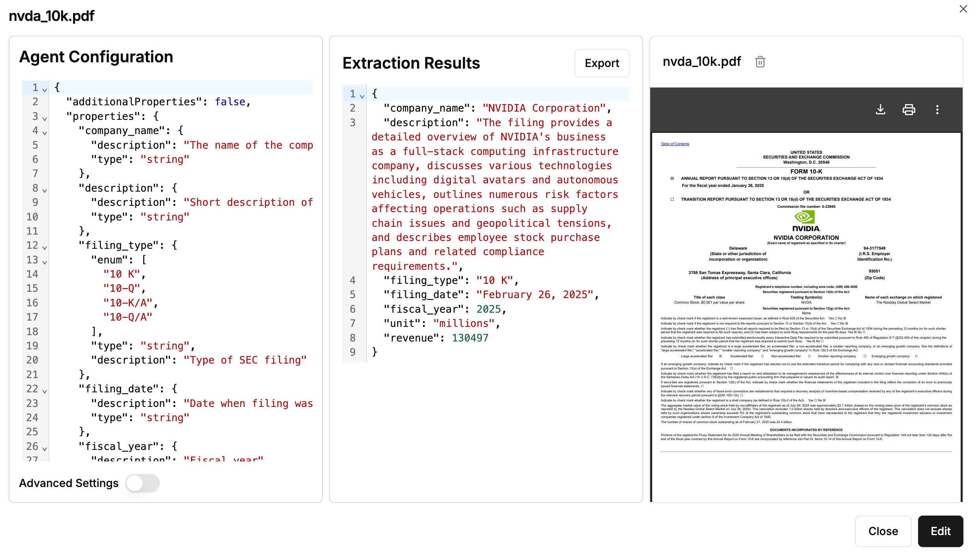Screen dimensions: 980x556
Task: Print the PDF using the printer icon
Action: coord(909,110)
